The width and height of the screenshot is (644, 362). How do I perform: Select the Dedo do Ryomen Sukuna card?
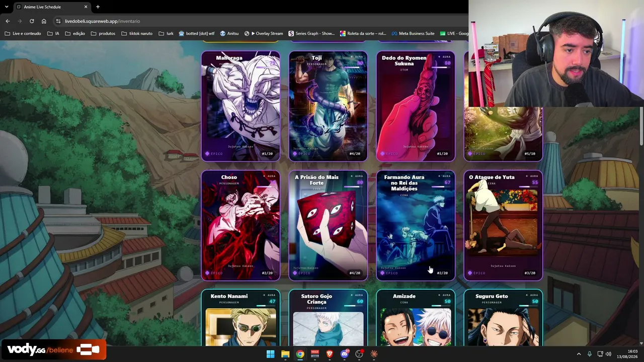coord(416,106)
